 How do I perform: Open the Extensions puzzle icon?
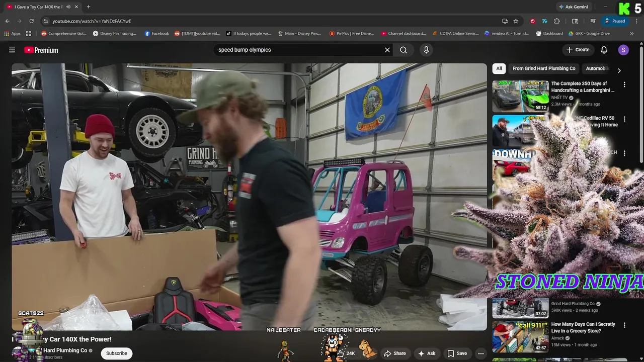click(x=557, y=21)
